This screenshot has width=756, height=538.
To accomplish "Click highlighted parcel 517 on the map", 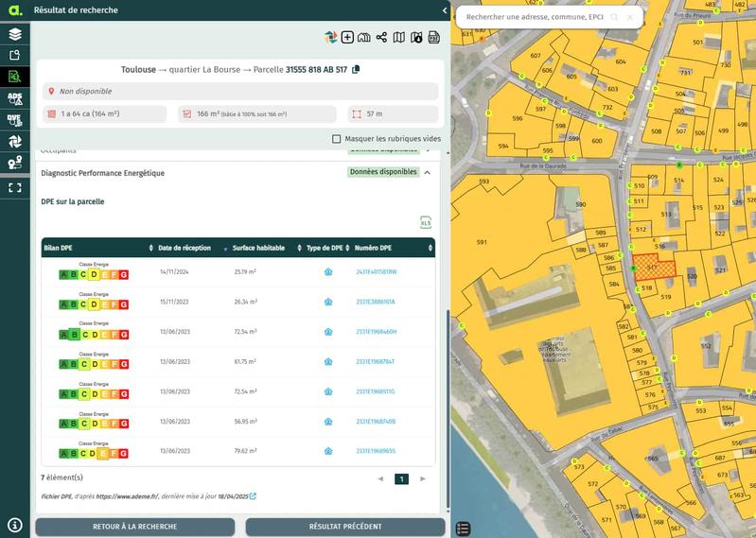I will coord(653,268).
